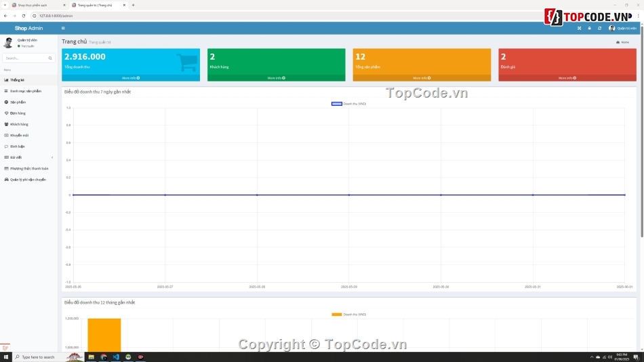644x362 pixels.
Task: Click the Home breadcrumb link
Action: click(x=622, y=42)
